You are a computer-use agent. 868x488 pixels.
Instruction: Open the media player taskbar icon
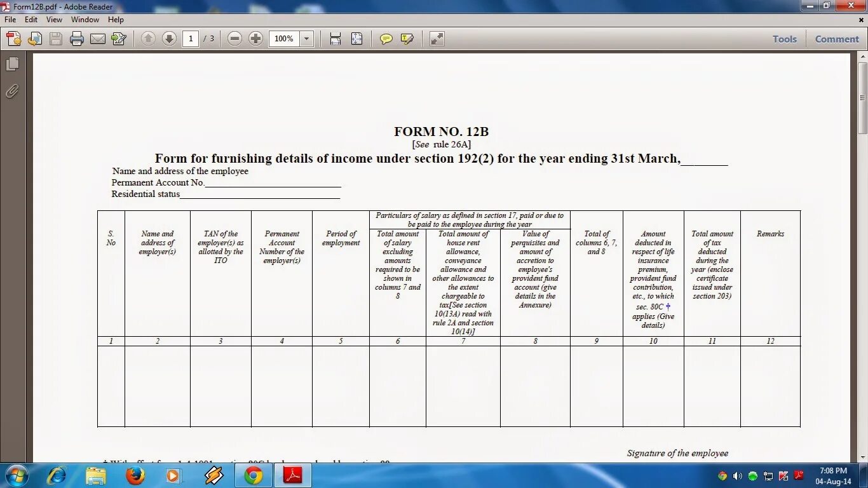[x=173, y=475]
